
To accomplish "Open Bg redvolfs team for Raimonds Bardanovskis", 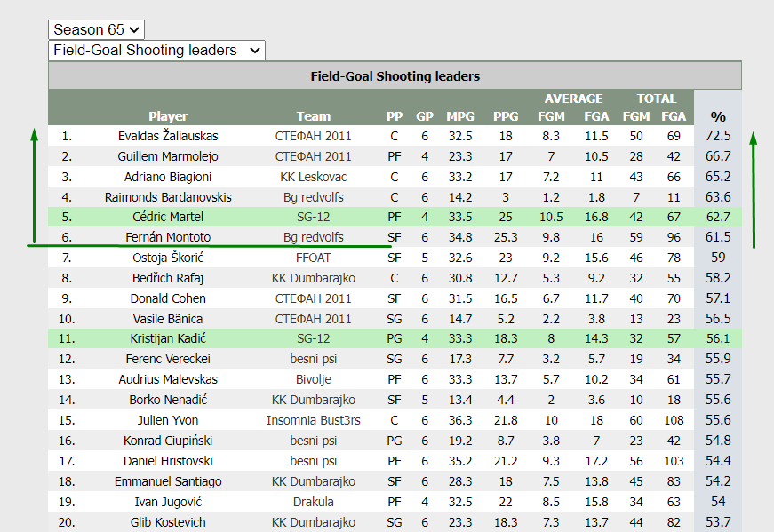I will tap(314, 197).
